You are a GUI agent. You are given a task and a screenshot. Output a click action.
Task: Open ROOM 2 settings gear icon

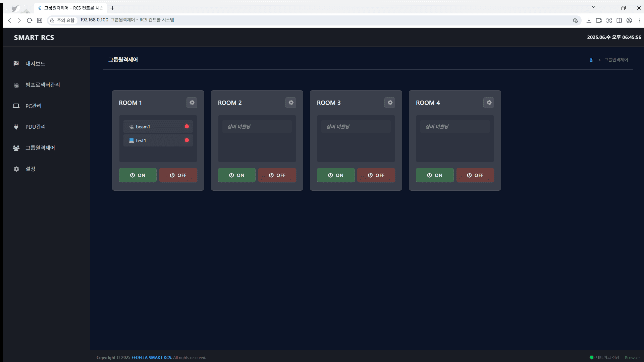tap(291, 103)
